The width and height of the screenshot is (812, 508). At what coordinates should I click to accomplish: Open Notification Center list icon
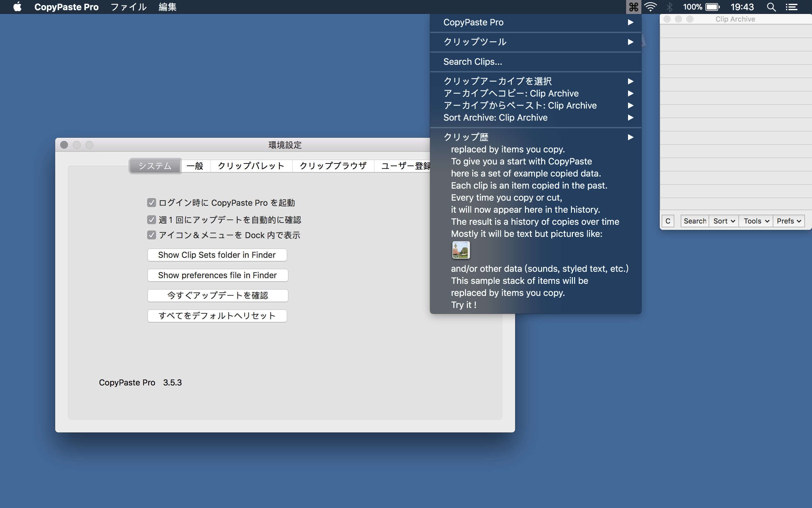pyautogui.click(x=791, y=7)
